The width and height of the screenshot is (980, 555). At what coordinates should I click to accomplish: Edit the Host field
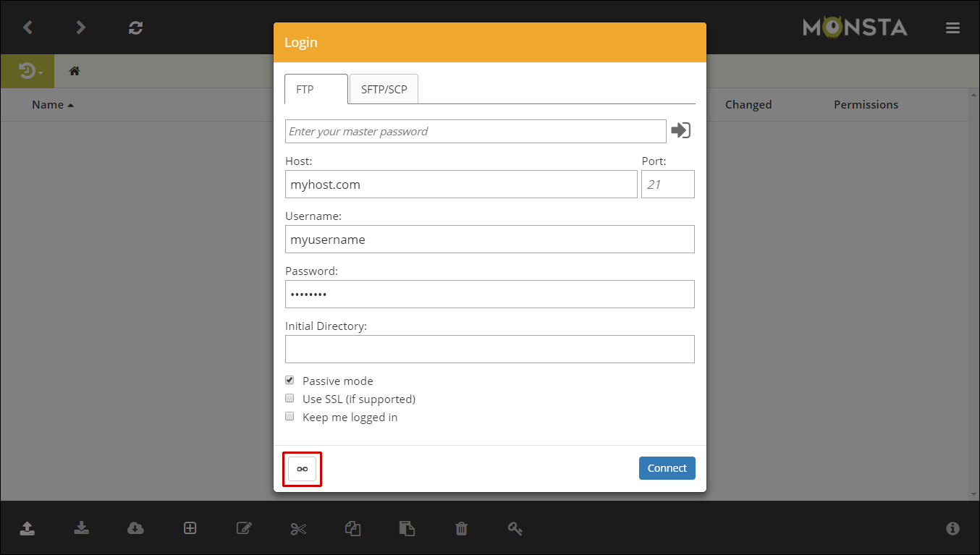click(461, 184)
